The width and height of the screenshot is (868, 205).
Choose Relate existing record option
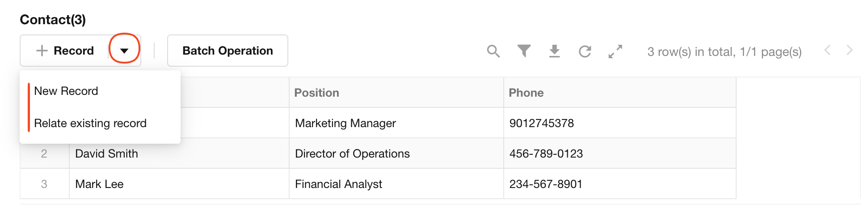click(x=90, y=123)
